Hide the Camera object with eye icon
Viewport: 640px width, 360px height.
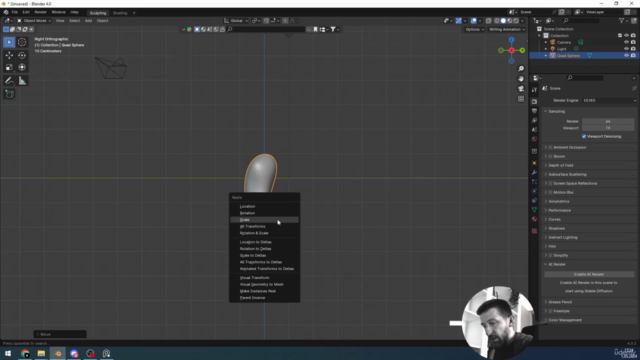tap(626, 42)
